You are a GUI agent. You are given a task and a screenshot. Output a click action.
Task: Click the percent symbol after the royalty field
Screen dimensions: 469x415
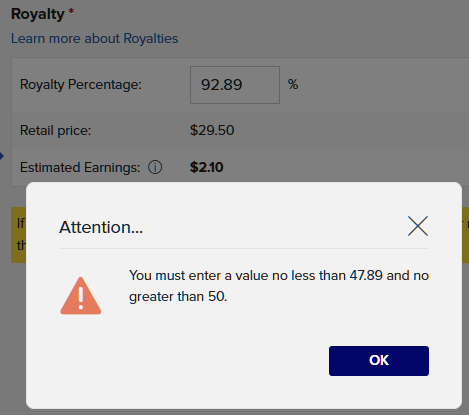(x=293, y=84)
